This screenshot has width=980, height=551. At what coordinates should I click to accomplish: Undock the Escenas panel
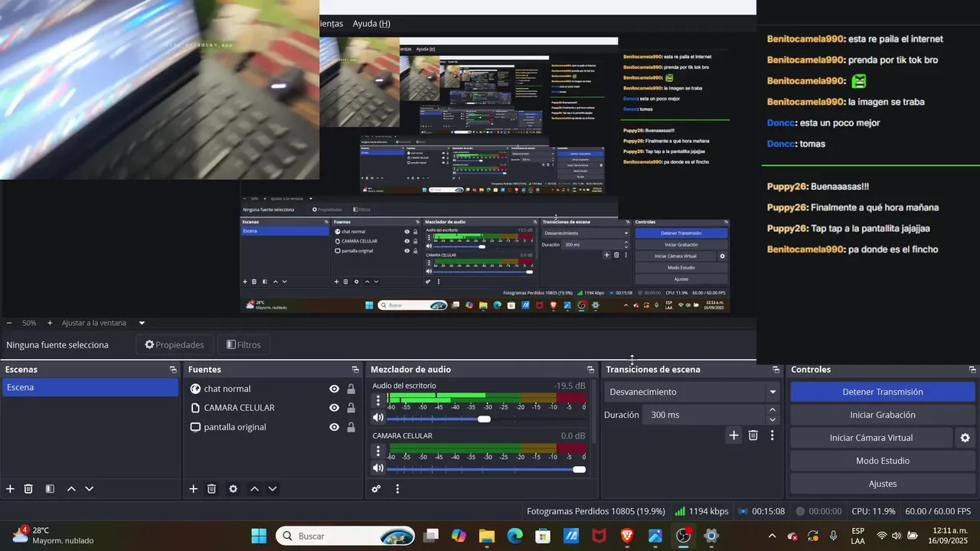point(173,370)
